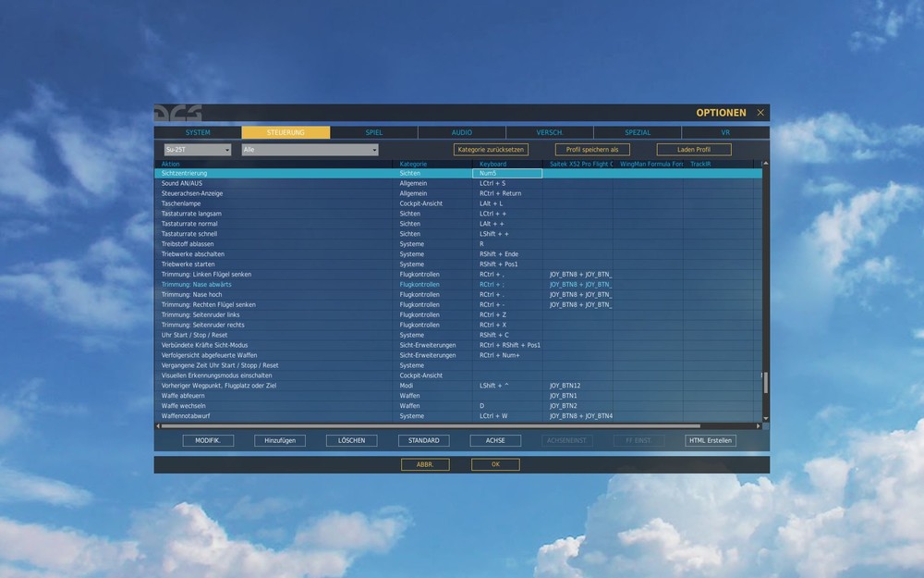Click the MODIFIK. button

pyautogui.click(x=208, y=440)
